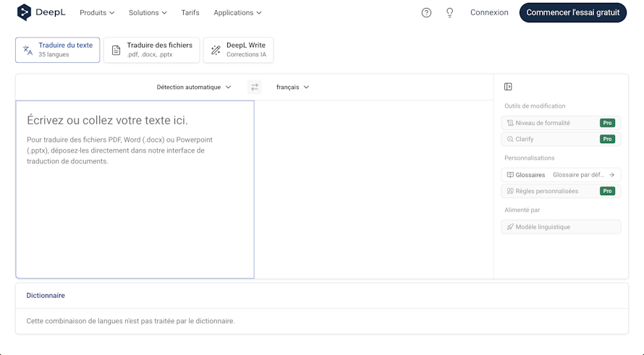Click the Alimenté par label
644x355 pixels.
pyautogui.click(x=522, y=210)
